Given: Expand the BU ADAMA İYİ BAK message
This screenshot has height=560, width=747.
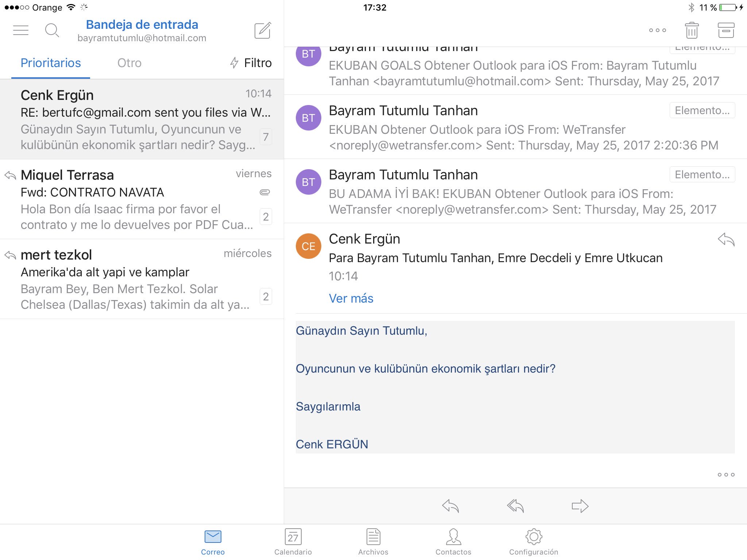Looking at the screenshot, I should [515, 191].
